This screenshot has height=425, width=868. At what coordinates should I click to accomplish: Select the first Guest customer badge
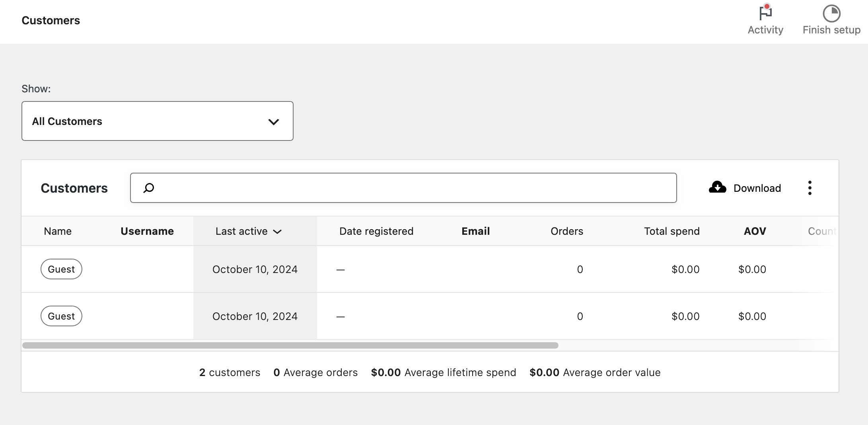(61, 269)
